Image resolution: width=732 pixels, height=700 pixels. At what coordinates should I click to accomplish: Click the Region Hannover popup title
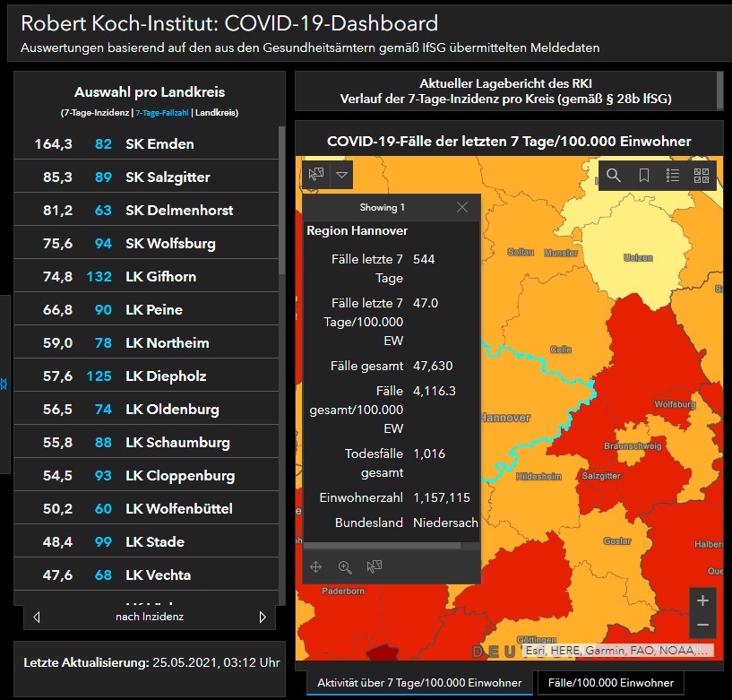tap(357, 230)
